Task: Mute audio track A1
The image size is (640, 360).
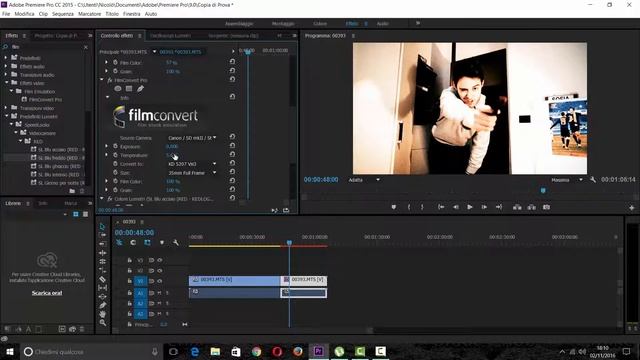Action: click(160, 293)
